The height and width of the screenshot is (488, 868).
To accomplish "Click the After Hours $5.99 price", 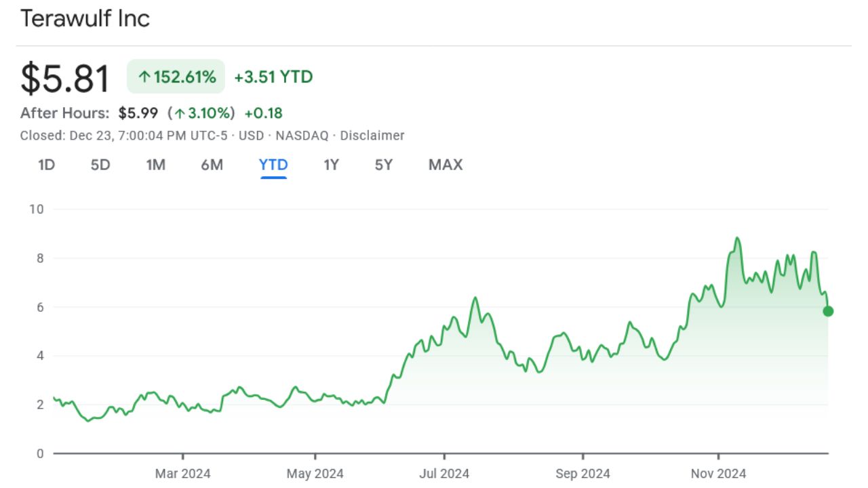I will point(138,113).
